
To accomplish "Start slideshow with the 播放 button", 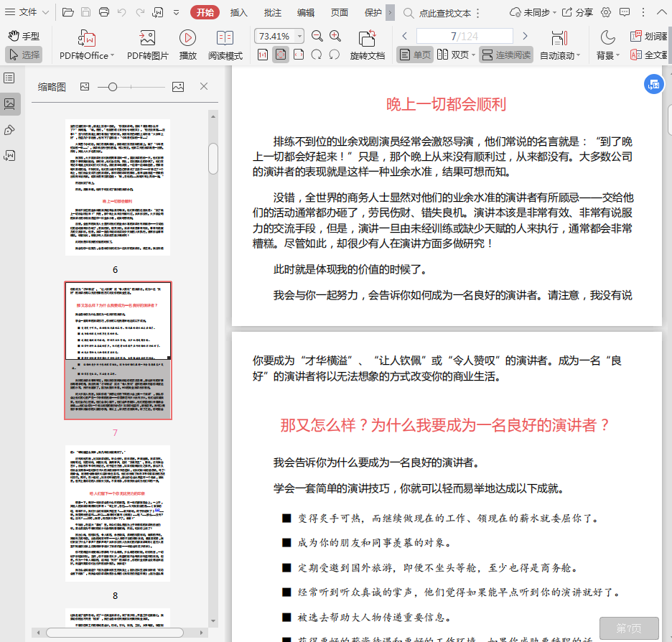I will coord(187,38).
